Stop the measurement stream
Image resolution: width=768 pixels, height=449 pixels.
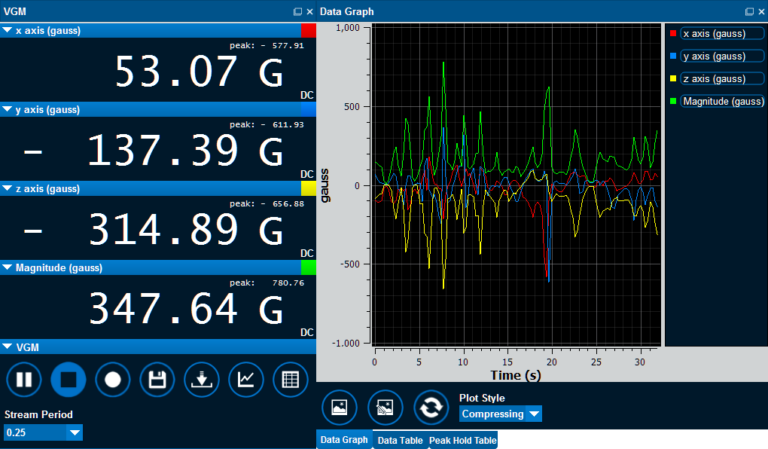[69, 380]
